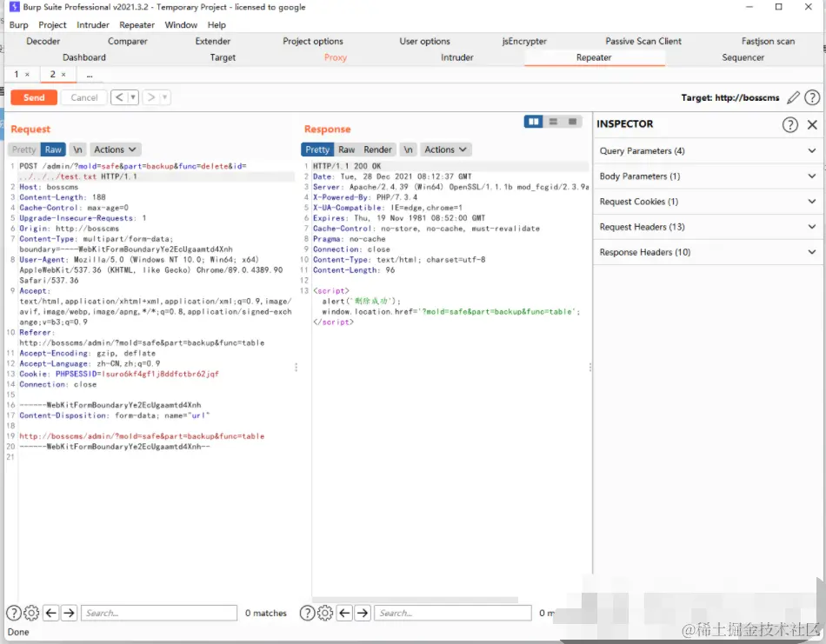Go to next history request arrow
Screen dimensions: 826x644
pos(151,97)
